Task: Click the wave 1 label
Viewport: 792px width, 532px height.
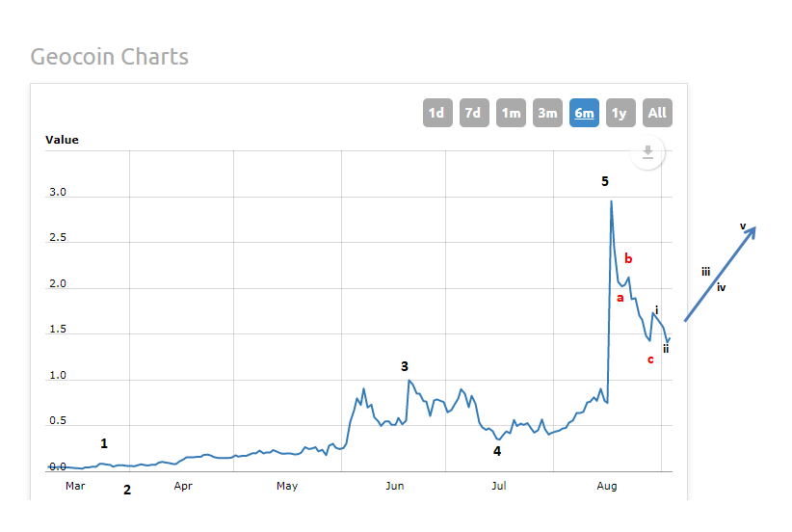Action: click(x=104, y=443)
